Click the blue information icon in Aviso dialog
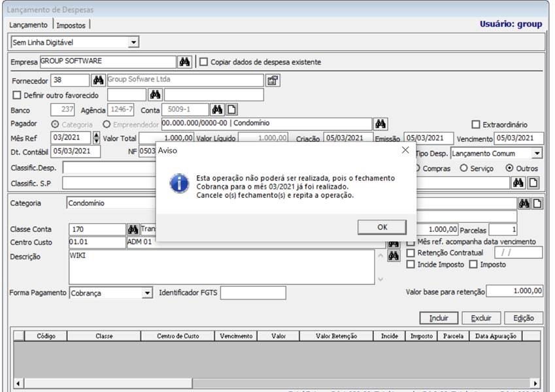Image resolution: width=555 pixels, height=392 pixels. tap(179, 184)
